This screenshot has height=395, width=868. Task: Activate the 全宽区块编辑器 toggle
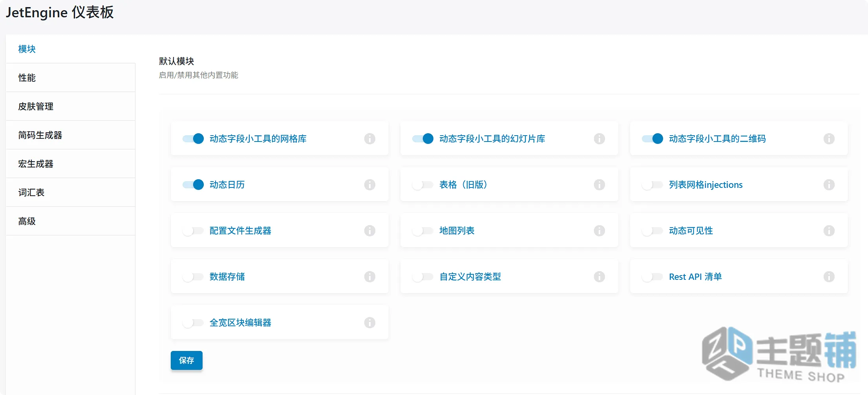pyautogui.click(x=193, y=323)
